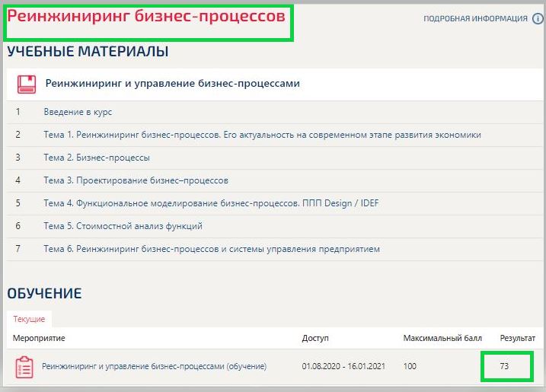
Task: Click the clipboard icon beside the training event
Action: pos(24,367)
